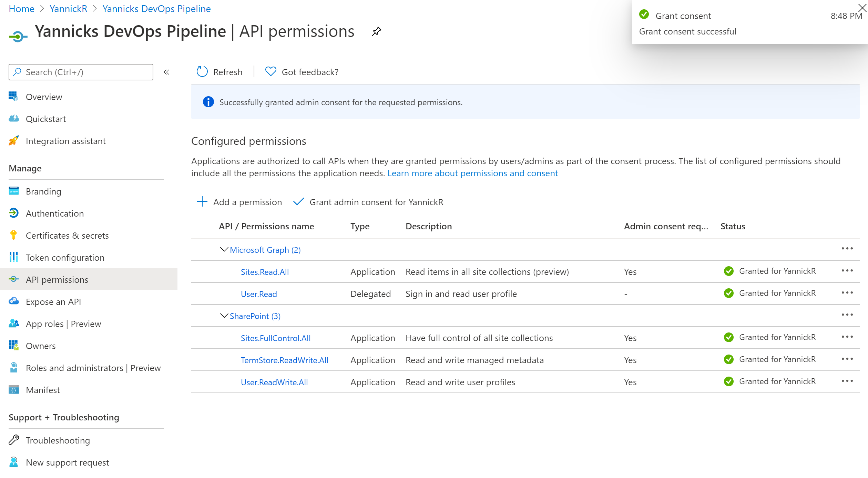The width and height of the screenshot is (868, 478).
Task: Open more options for Sites.Read.All row
Action: (847, 271)
